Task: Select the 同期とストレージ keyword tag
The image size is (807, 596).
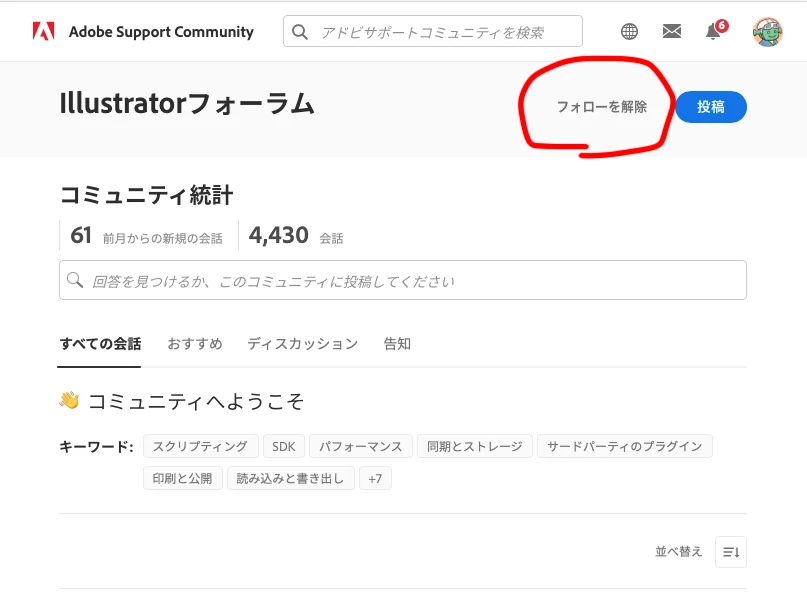Action: (475, 446)
